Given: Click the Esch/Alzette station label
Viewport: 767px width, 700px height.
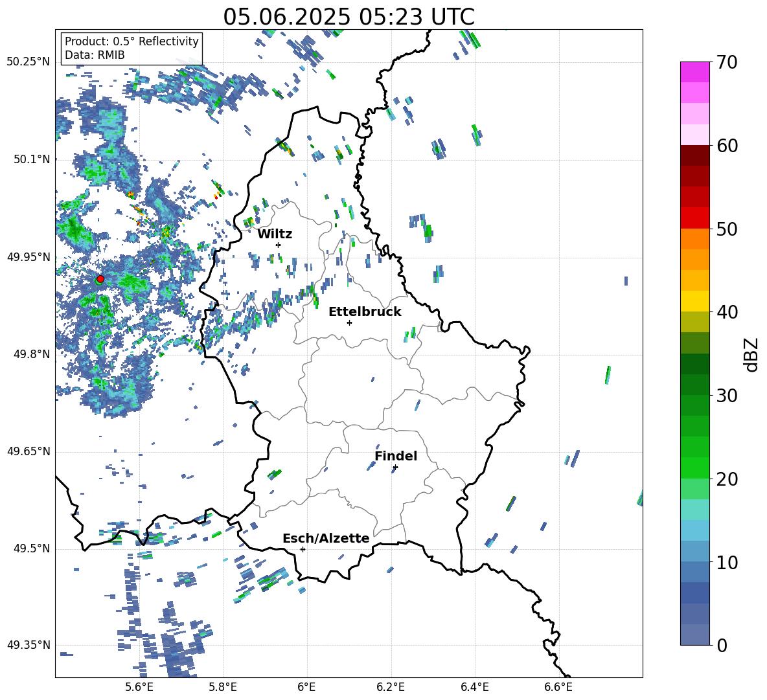Looking at the screenshot, I should point(326,539).
